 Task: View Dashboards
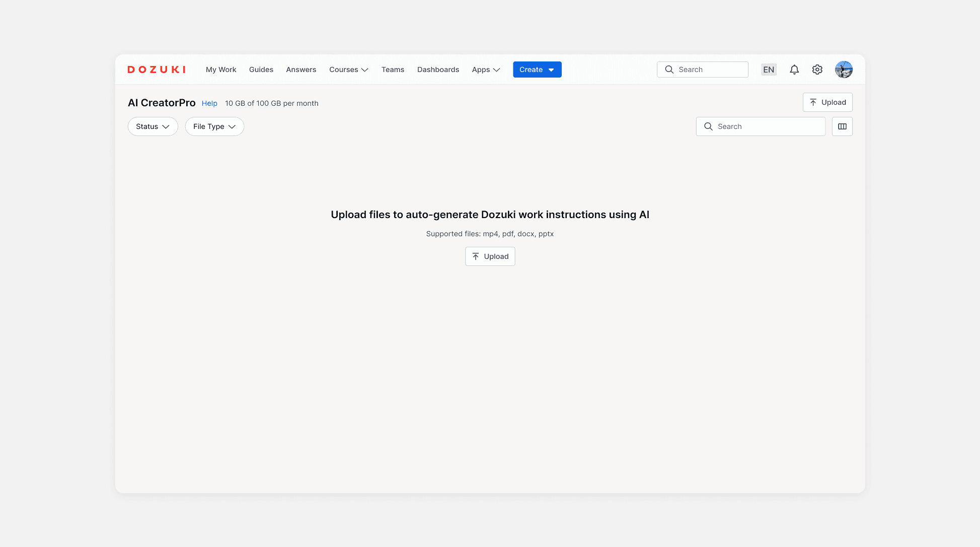438,70
